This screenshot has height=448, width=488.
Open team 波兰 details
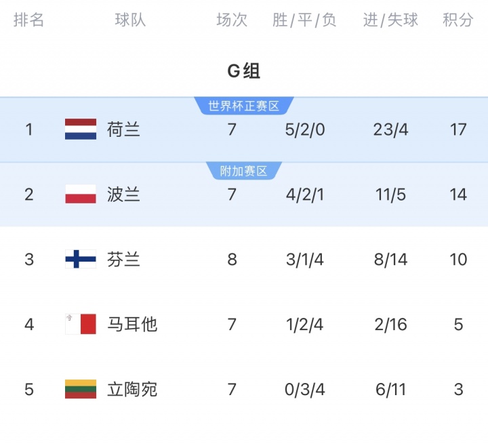click(x=123, y=195)
